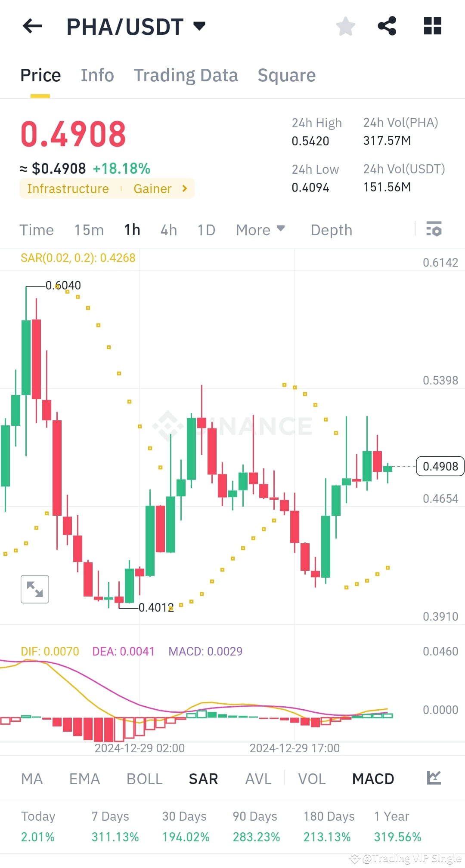Open the PHA/USDT pair selector dropdown
This screenshot has height=868, width=465.
click(199, 27)
